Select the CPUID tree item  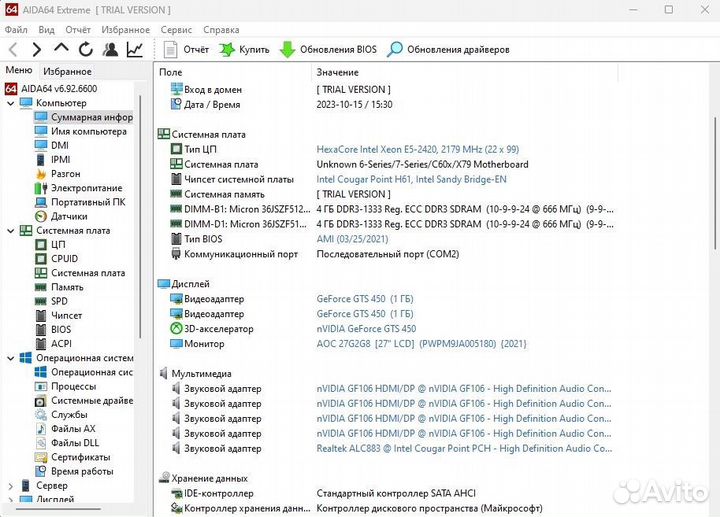click(x=56, y=259)
